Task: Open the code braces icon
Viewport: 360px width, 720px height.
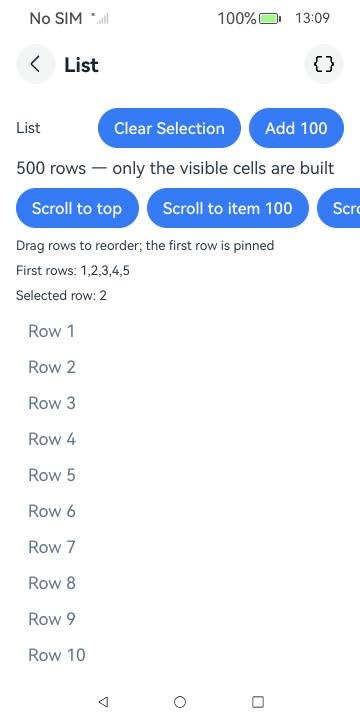Action: [x=324, y=64]
